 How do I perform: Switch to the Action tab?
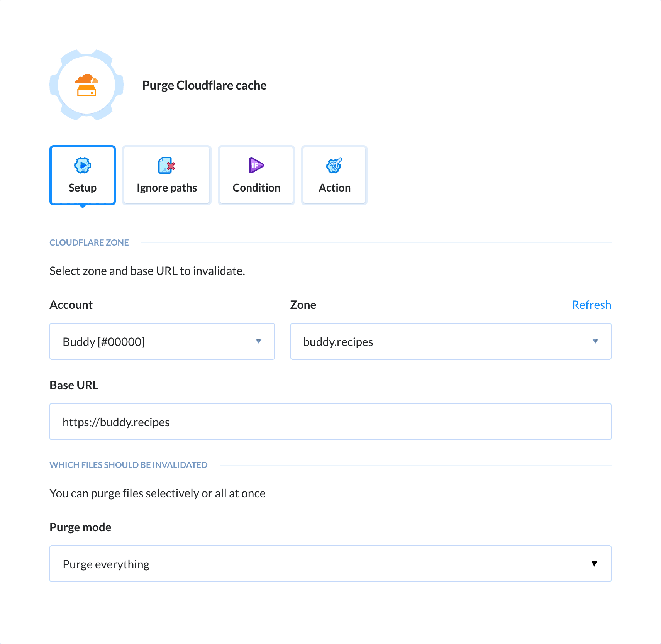click(334, 175)
